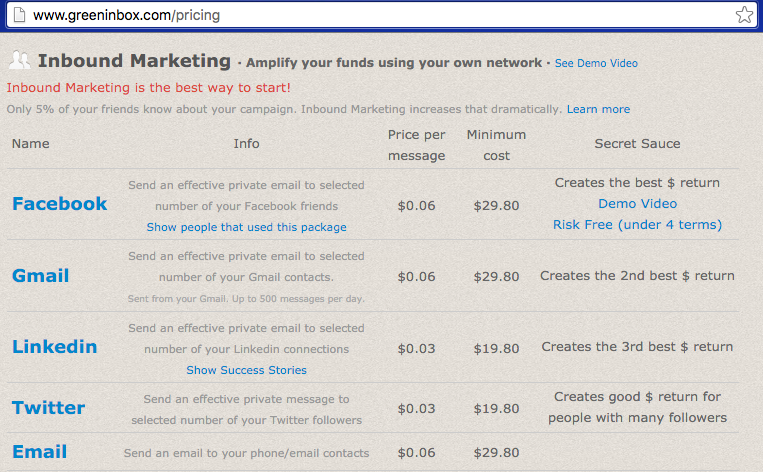Follow the Learn more link
Image resolution: width=763 pixels, height=472 pixels.
click(598, 109)
